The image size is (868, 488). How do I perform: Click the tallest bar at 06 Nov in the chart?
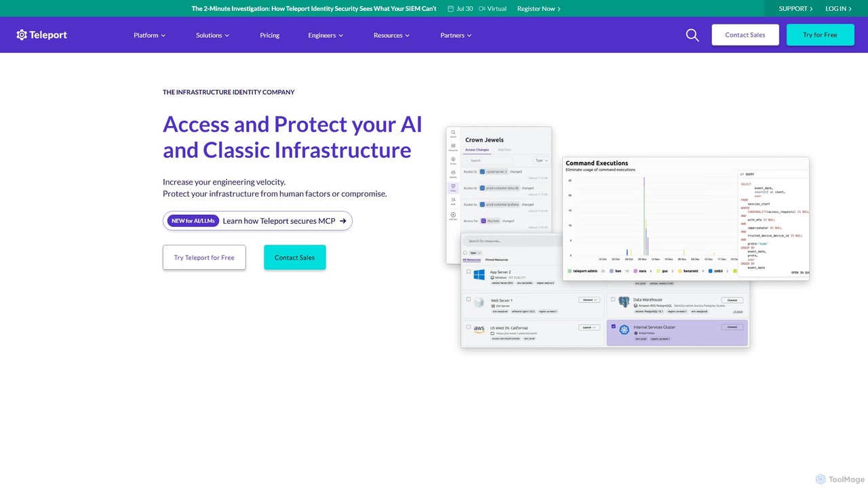point(644,216)
